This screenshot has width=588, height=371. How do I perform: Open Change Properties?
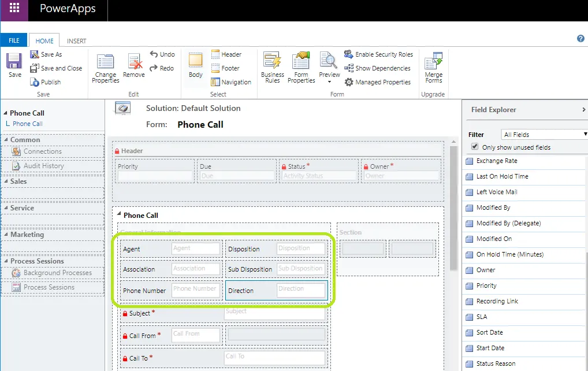[105, 68]
